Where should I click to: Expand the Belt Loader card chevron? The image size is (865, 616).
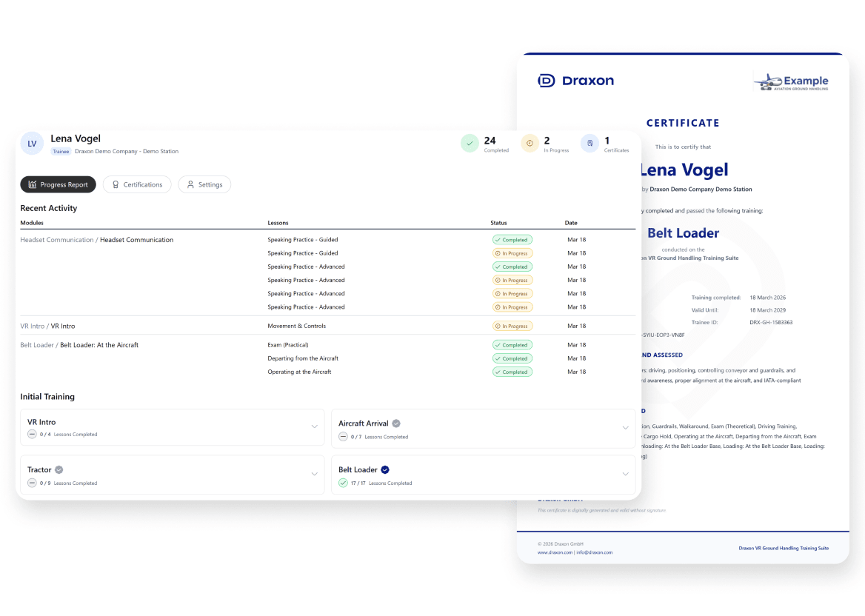point(625,474)
